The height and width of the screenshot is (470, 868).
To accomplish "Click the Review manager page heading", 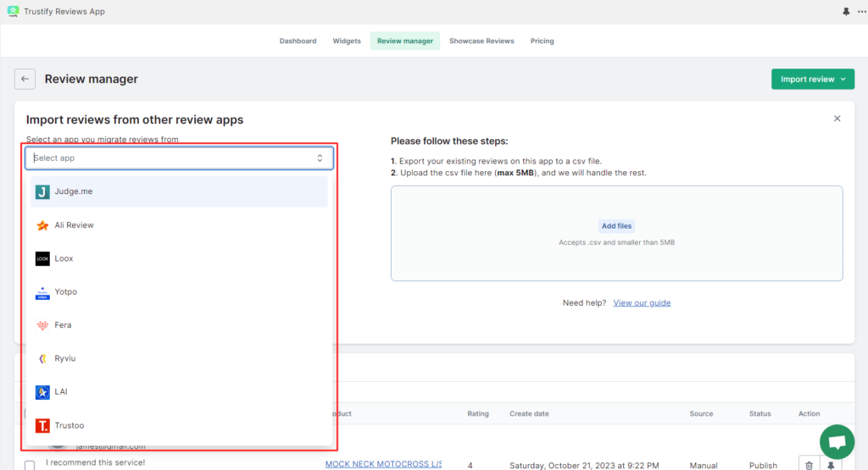I will (92, 79).
